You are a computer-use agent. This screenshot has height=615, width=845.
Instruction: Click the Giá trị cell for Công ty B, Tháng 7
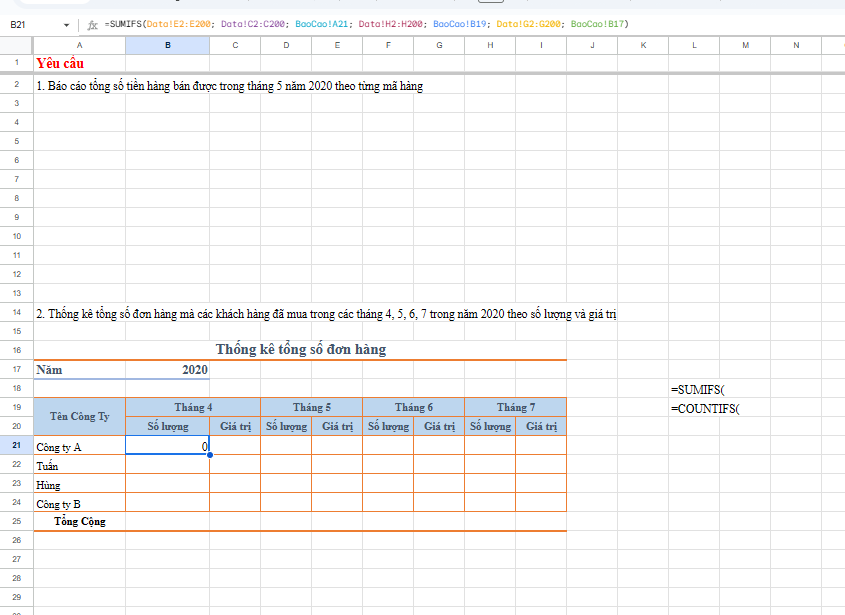coord(541,503)
